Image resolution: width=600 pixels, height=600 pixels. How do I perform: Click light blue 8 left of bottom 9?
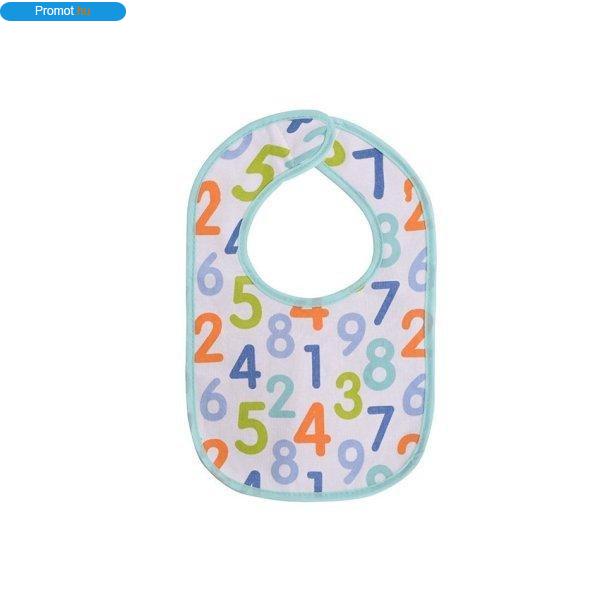pyautogui.click(x=284, y=461)
